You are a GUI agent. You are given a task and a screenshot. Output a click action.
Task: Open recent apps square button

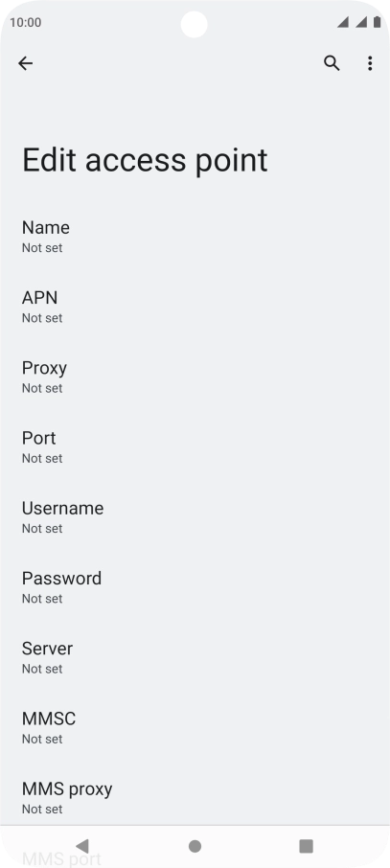[307, 846]
